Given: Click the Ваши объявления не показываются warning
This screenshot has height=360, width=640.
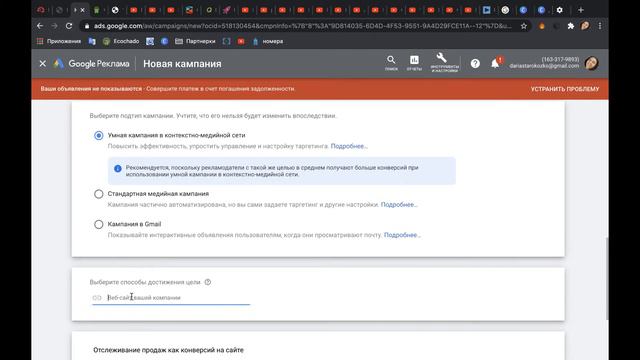Looking at the screenshot, I should [91, 89].
